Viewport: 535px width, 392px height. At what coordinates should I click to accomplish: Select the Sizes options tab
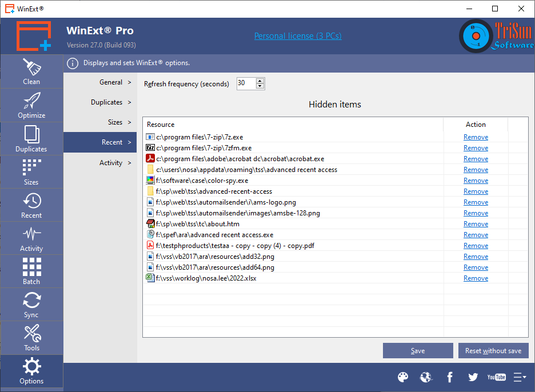pos(101,122)
